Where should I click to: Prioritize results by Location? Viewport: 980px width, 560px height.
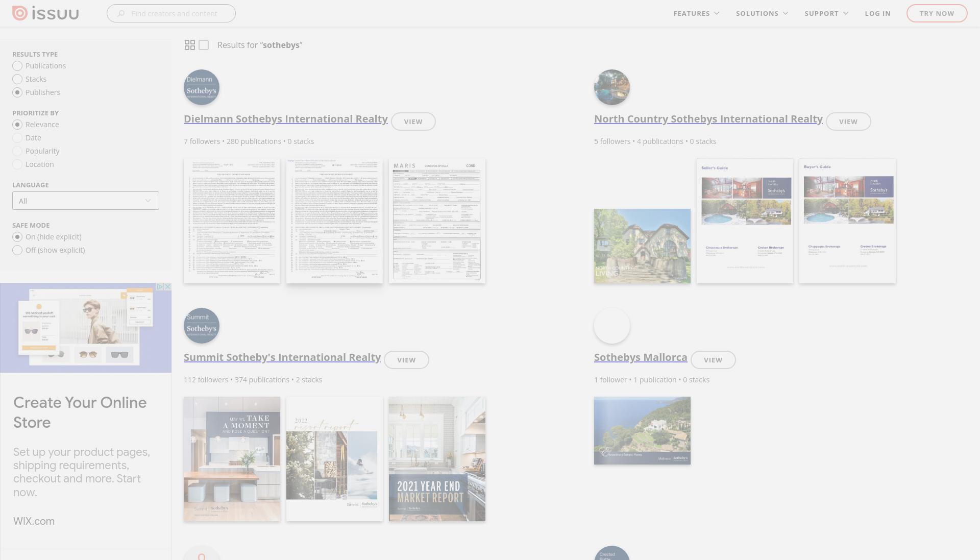tap(17, 164)
